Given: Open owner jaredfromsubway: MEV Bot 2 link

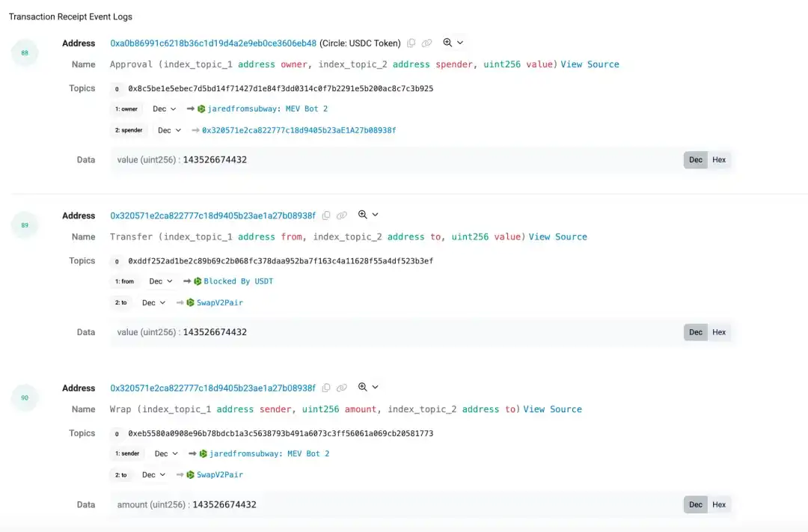Looking at the screenshot, I should click(x=267, y=108).
